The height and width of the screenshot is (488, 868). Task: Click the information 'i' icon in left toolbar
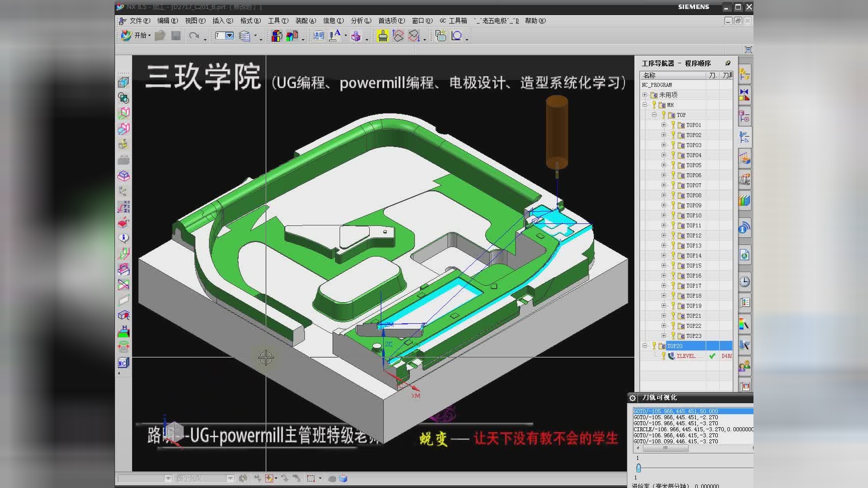pos(124,238)
